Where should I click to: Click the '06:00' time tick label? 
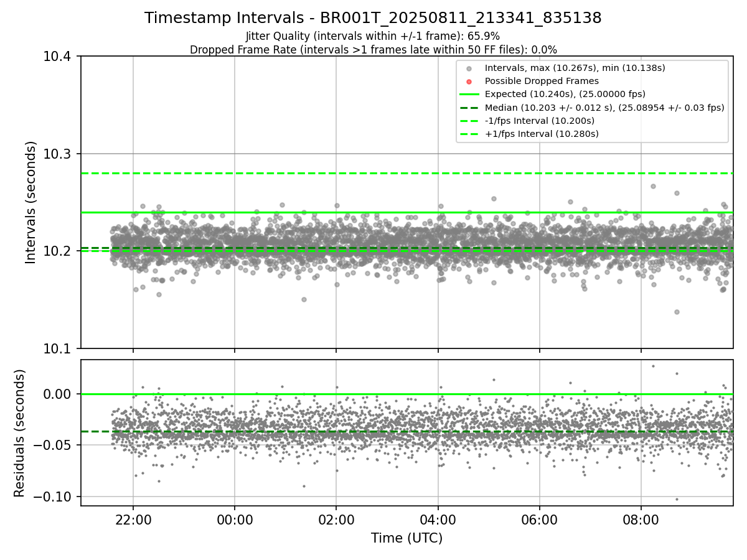tap(539, 520)
